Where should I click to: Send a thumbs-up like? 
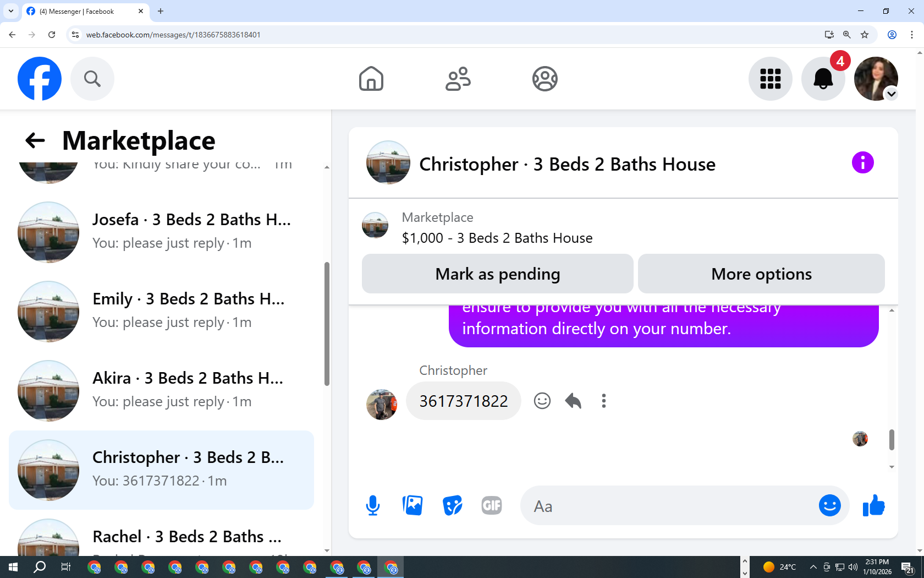873,505
